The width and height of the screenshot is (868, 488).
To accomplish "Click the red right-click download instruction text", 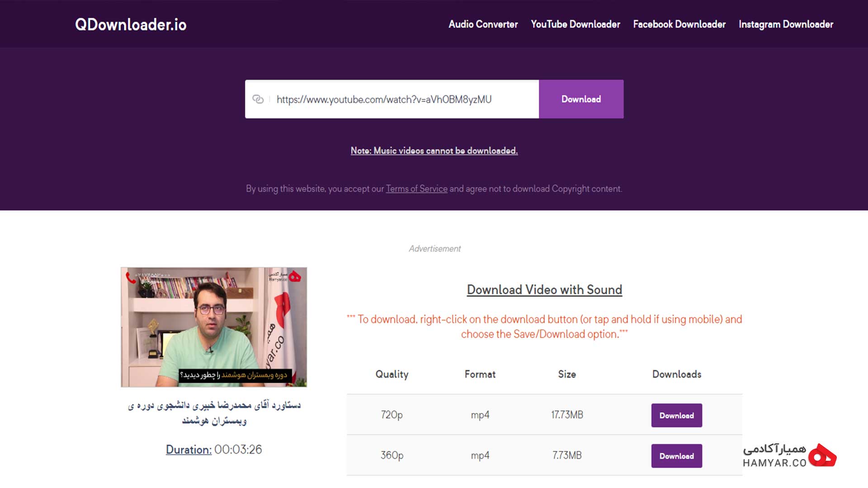I will (x=544, y=327).
